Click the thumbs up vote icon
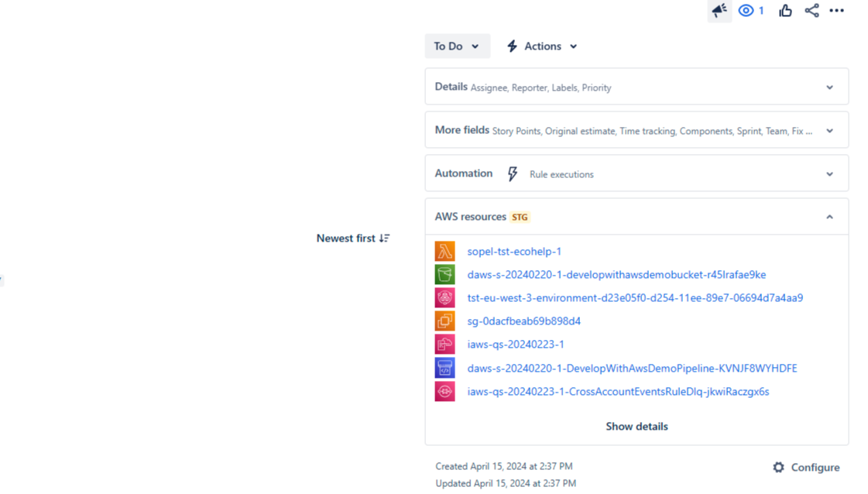The image size is (868, 494). point(785,10)
